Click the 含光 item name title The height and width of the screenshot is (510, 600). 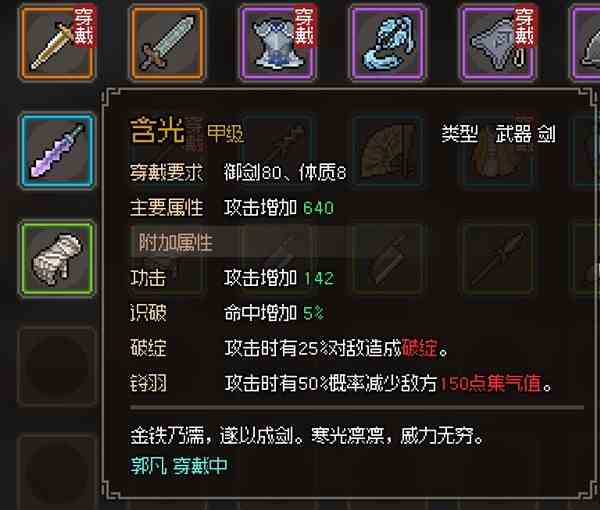[158, 130]
